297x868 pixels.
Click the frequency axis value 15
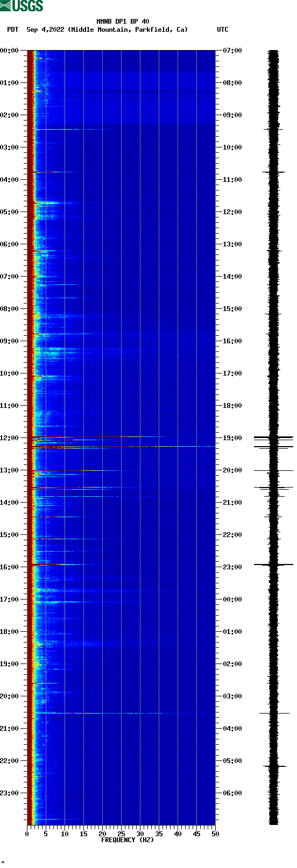pos(83,834)
